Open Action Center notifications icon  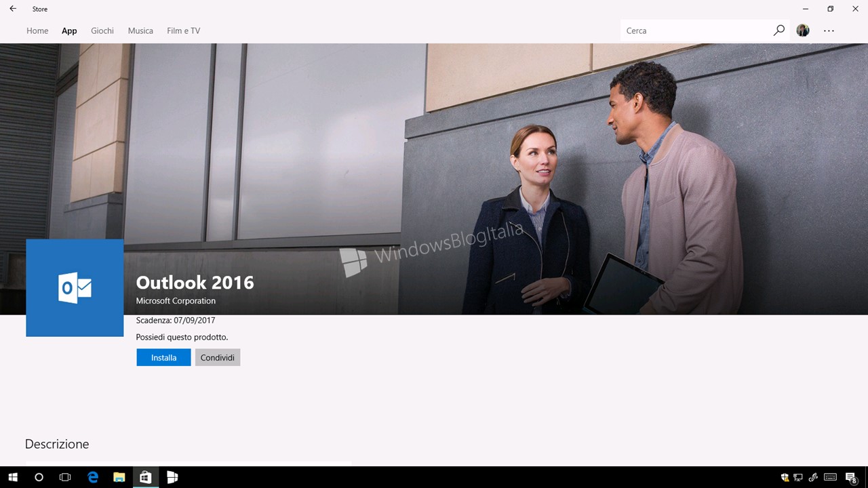point(851,478)
